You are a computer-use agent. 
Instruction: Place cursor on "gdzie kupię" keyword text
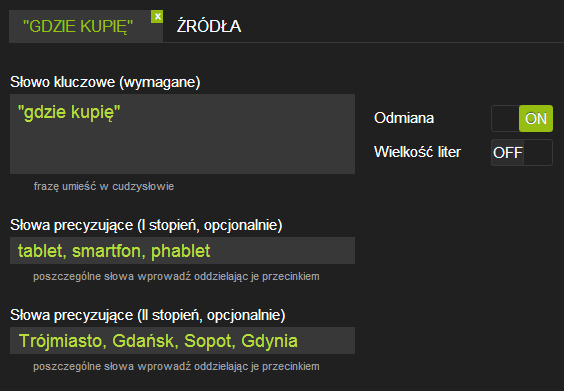69,112
